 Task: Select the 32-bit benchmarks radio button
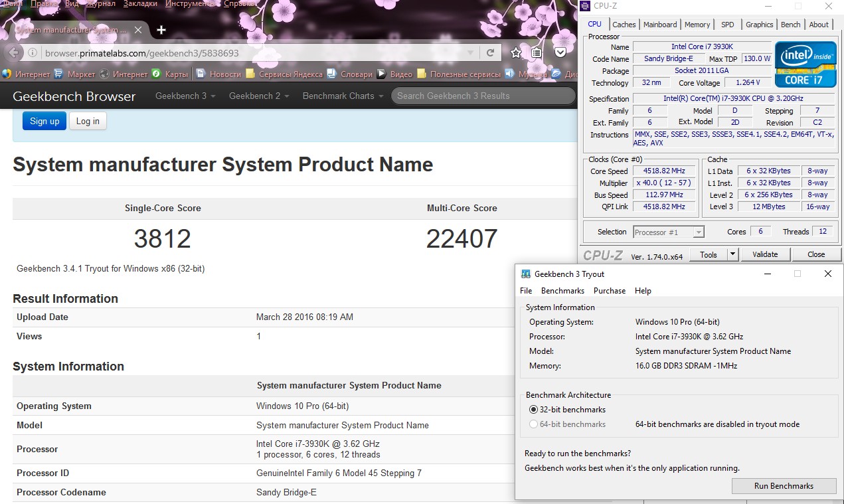pos(534,410)
